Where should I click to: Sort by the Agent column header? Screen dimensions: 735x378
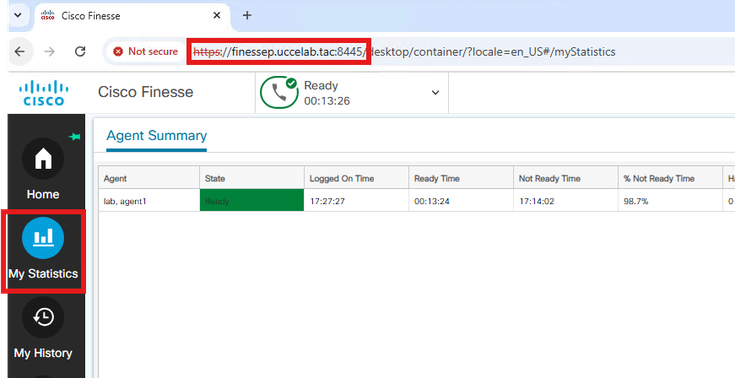click(149, 178)
